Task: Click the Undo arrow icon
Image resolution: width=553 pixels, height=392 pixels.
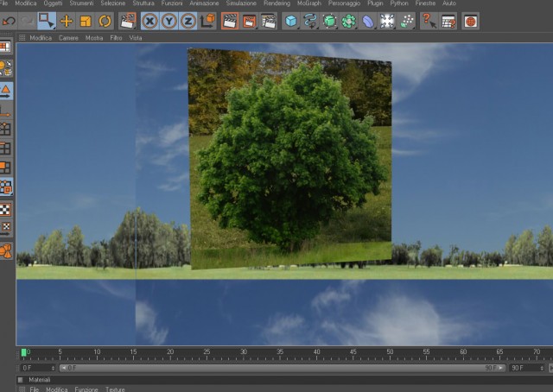Action: (9, 21)
